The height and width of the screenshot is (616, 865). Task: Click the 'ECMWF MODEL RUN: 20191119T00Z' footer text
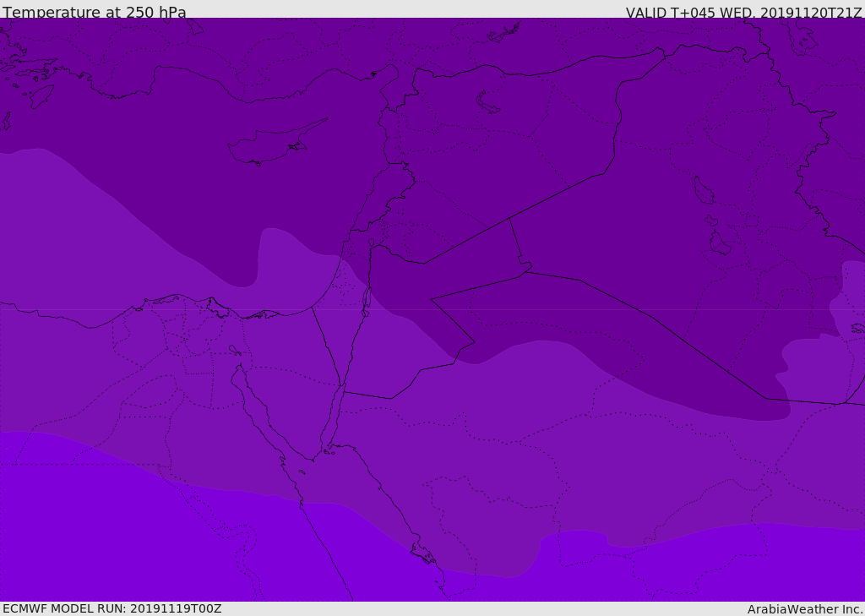[x=112, y=608]
